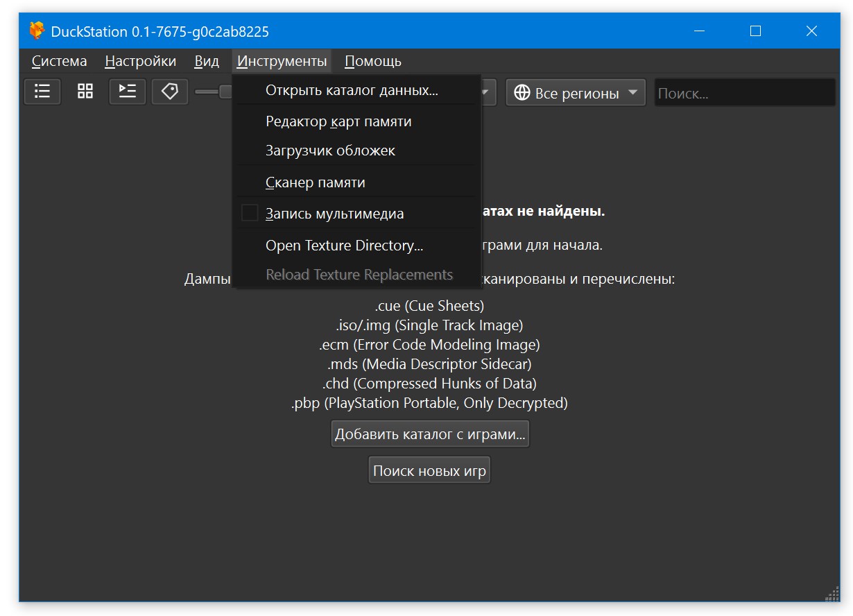
Task: Maximize the DuckStation window
Action: [755, 31]
